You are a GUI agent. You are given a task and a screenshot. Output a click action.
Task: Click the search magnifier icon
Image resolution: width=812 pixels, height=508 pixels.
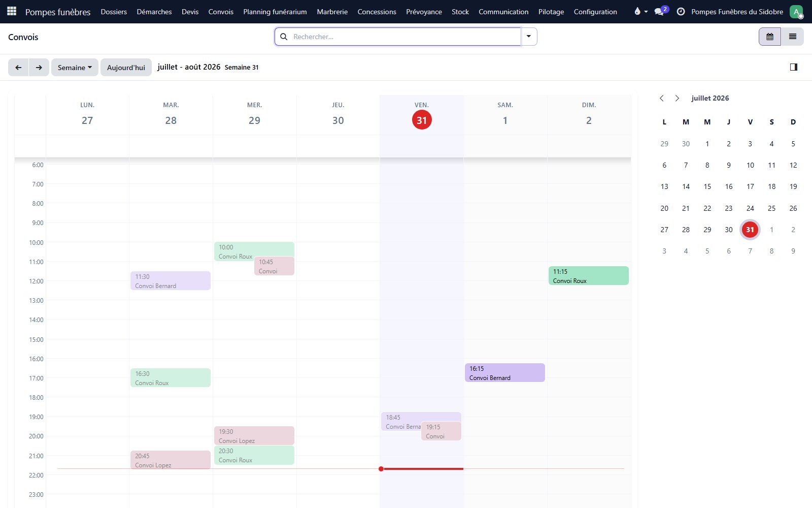(x=284, y=37)
